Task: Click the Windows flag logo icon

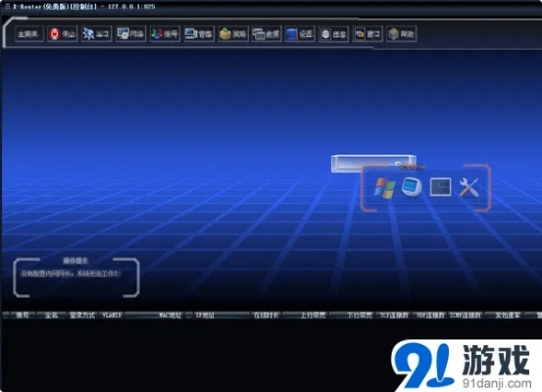Action: click(x=385, y=188)
